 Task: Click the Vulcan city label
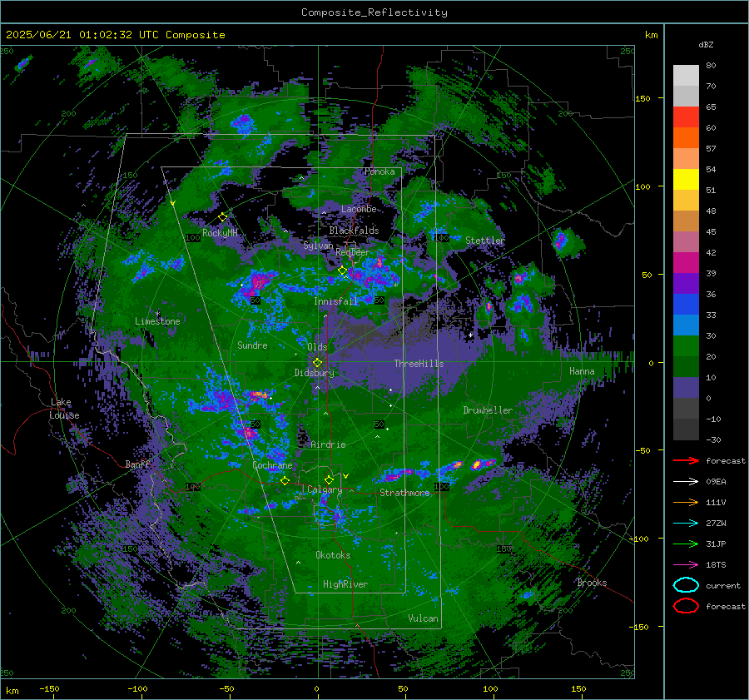pos(423,618)
